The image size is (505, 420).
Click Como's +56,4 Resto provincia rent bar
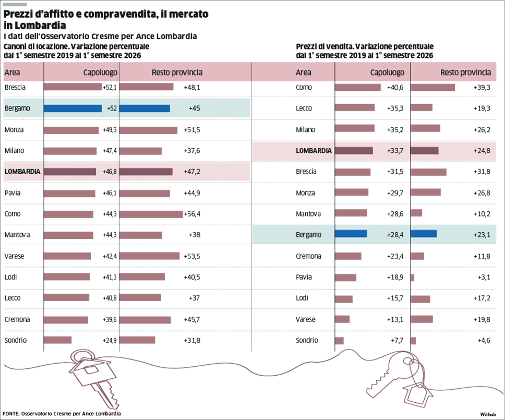click(151, 214)
